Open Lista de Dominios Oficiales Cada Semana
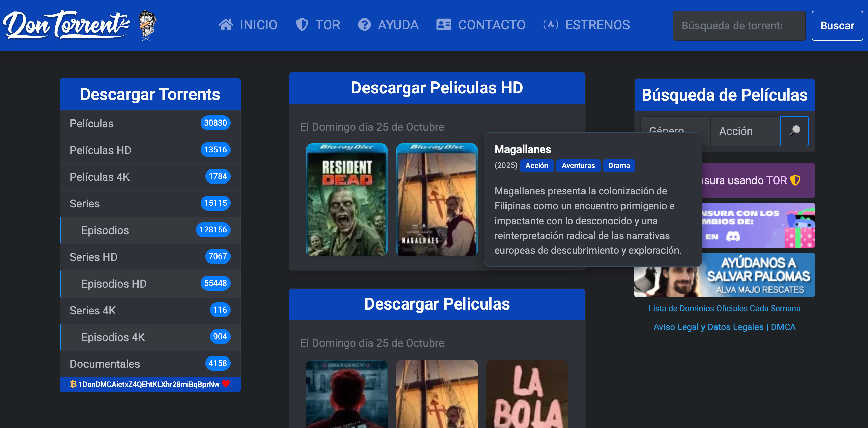 coord(724,309)
